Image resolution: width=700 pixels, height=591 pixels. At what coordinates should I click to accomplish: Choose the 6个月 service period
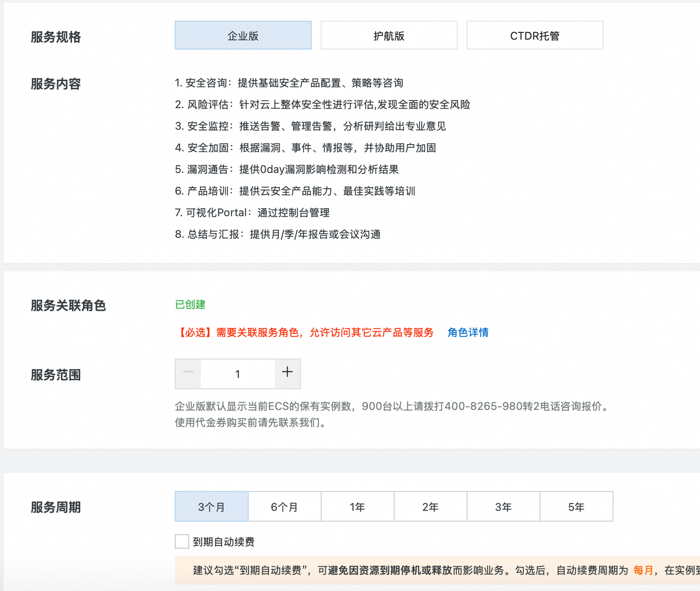click(x=285, y=506)
